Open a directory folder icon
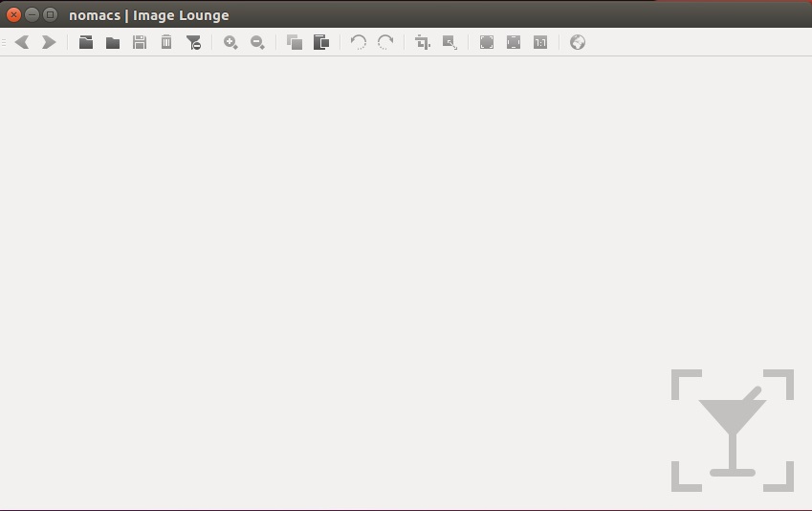Screen dimensions: 812x511 click(113, 42)
